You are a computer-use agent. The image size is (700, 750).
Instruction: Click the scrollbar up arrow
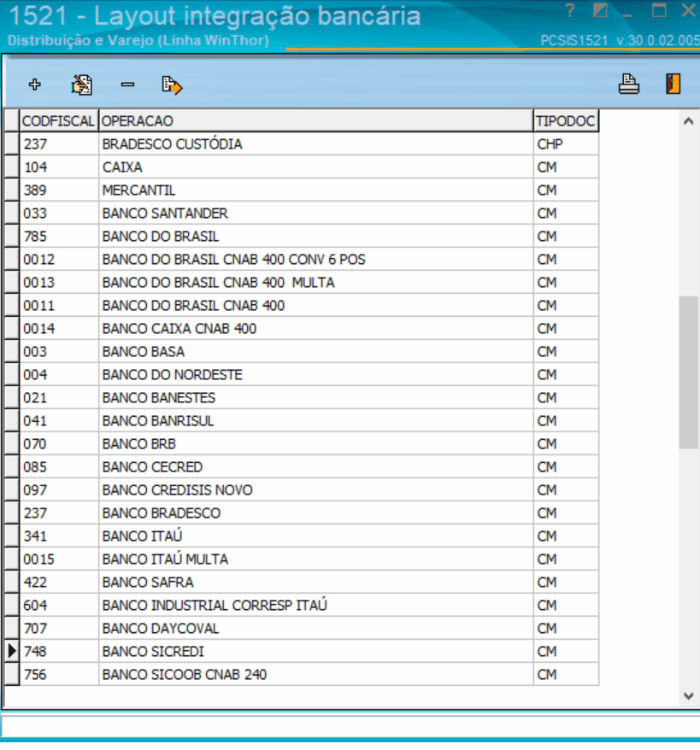pos(689,121)
